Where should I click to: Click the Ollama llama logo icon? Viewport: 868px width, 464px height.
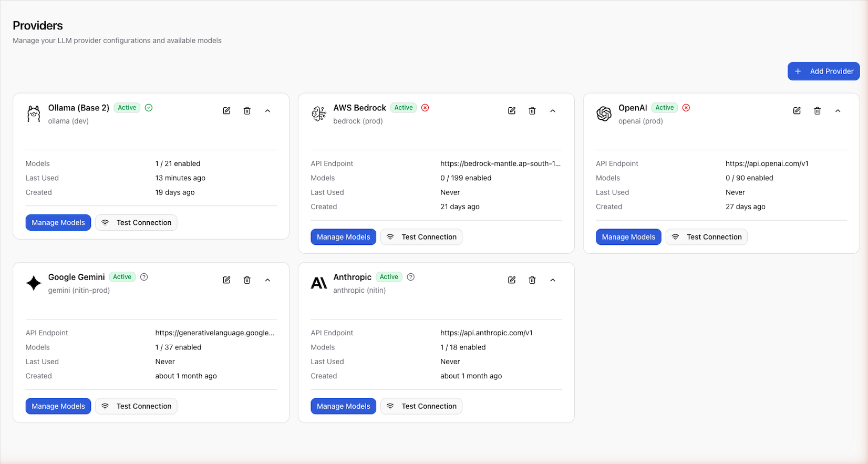coord(34,114)
